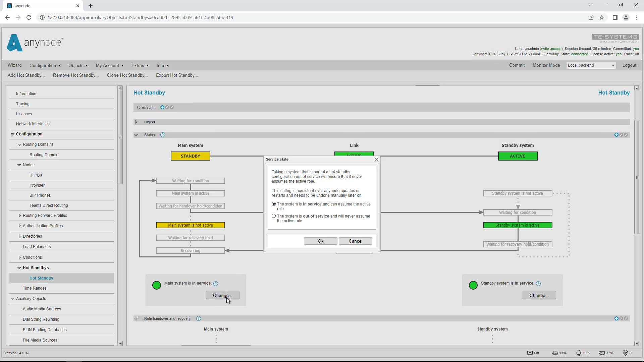Collapse Role handover and recovery section
This screenshot has height=362, width=644.
coord(136,318)
